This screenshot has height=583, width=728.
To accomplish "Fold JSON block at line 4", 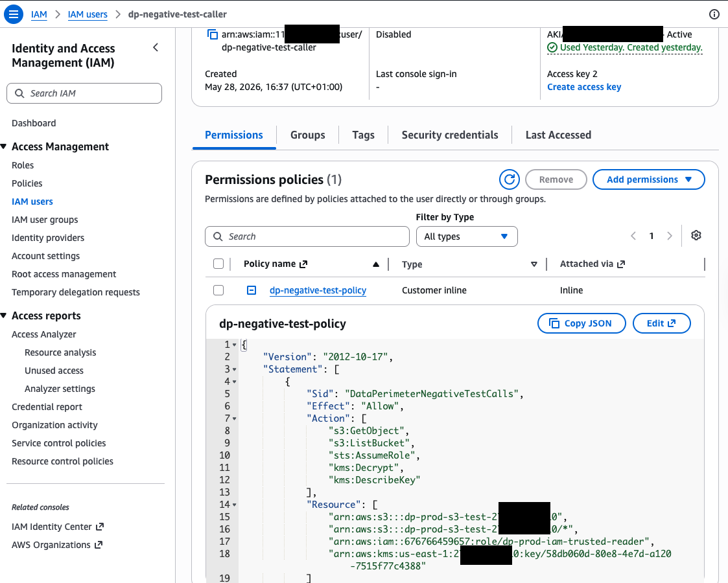I will click(x=235, y=382).
